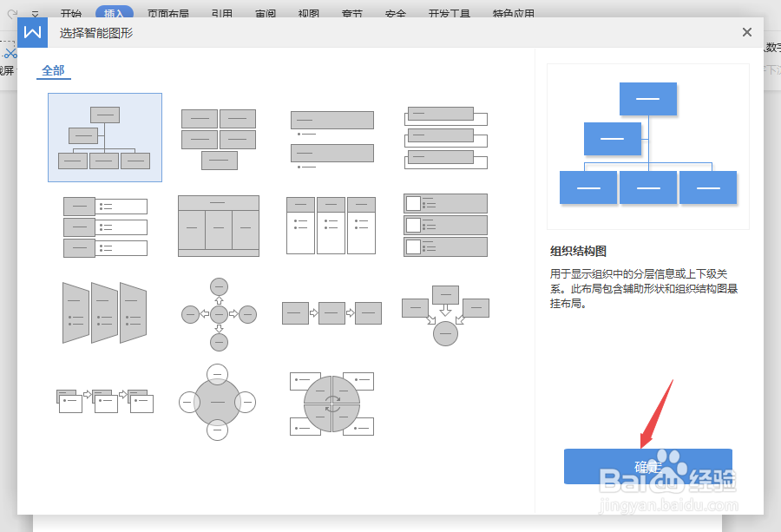
Task: Open the 特色应用 ribbon tab
Action: [514, 13]
